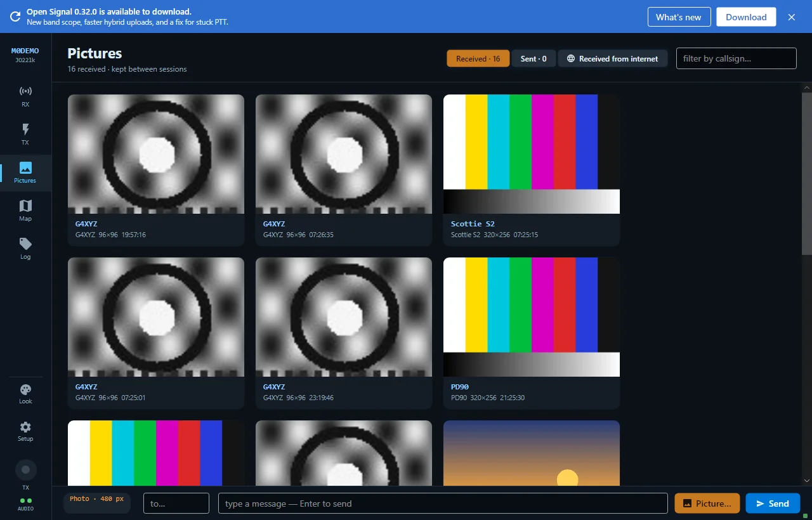
Task: Click the Pictures page heading
Action: (x=95, y=53)
